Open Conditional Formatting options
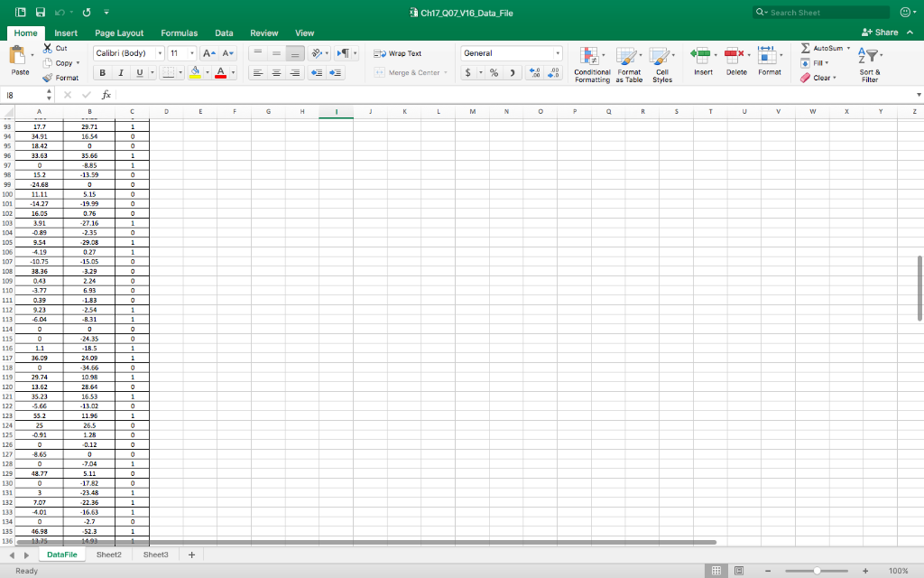Viewport: 924px width, 578px height. tap(592, 65)
